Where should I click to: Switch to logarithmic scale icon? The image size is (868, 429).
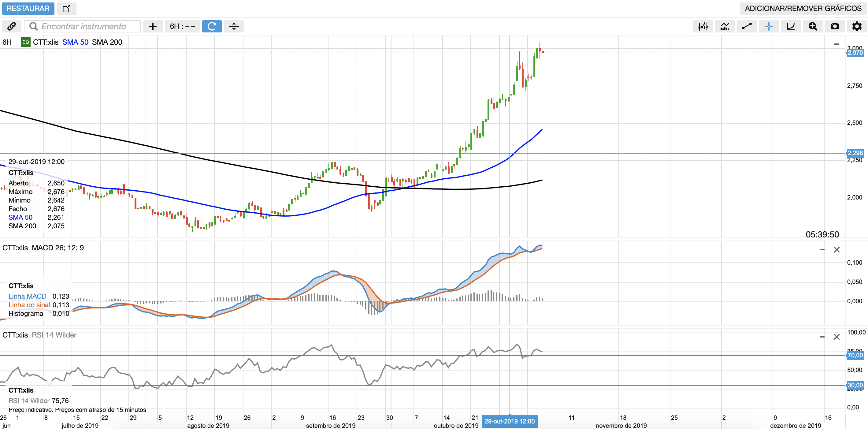click(791, 26)
